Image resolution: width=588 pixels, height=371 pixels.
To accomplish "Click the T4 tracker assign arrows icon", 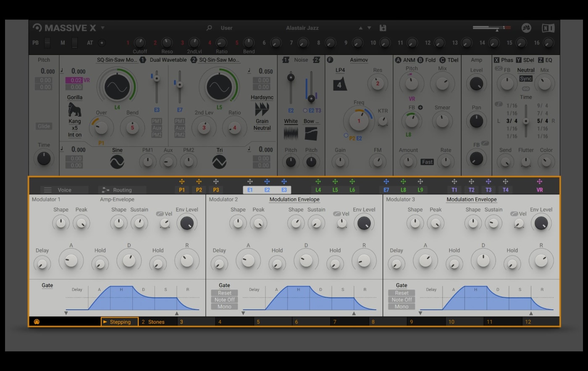I will pos(505,182).
